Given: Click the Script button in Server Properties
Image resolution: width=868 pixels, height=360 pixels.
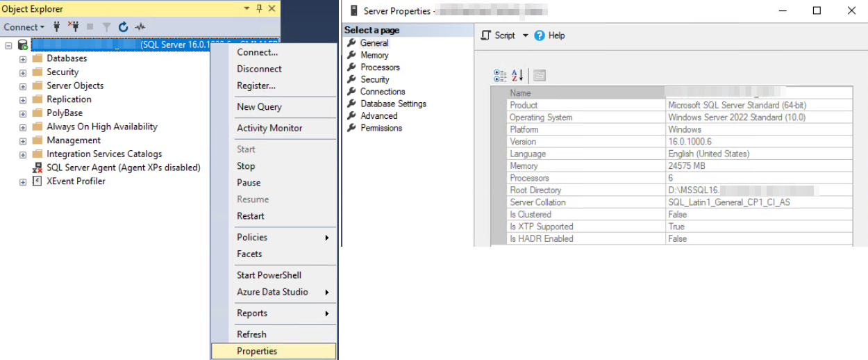Looking at the screenshot, I should (499, 35).
